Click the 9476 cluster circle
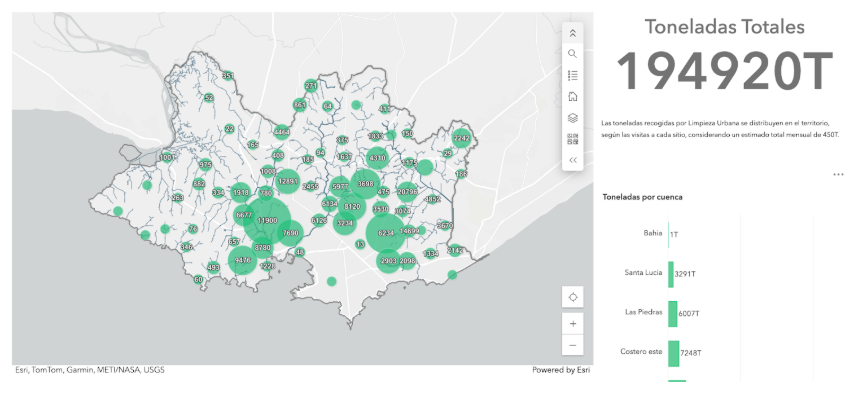Screen dimensions: 858x398 click(x=242, y=260)
